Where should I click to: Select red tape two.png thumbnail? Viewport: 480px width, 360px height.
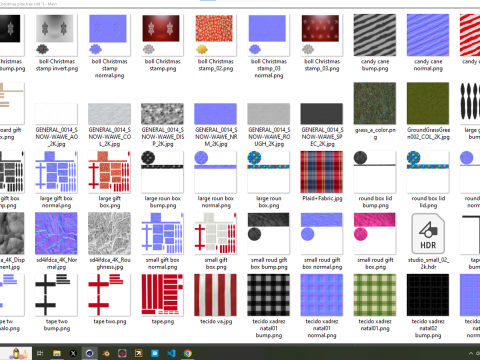tap(109, 295)
